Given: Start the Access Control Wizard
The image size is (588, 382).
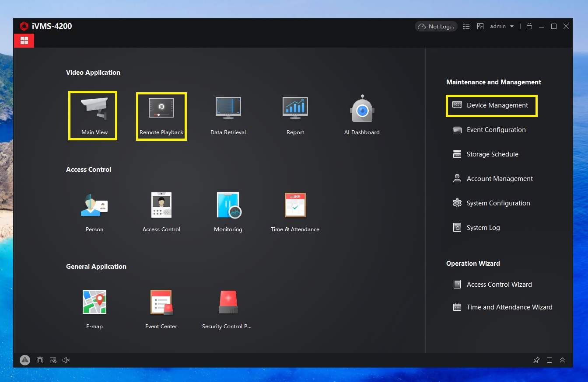Looking at the screenshot, I should point(493,285).
